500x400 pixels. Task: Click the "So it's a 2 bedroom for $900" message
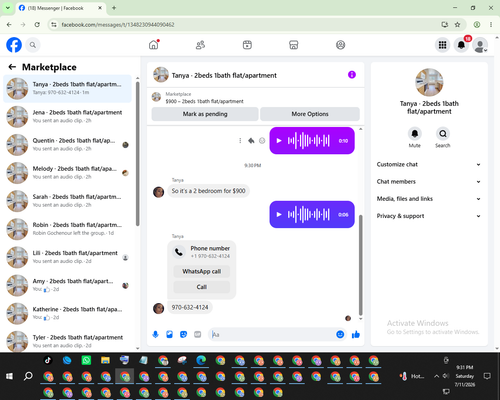[x=208, y=191]
